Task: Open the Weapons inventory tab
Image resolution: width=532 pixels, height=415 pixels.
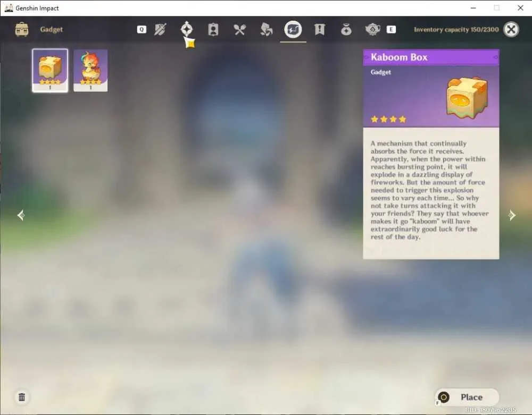Action: click(160, 29)
